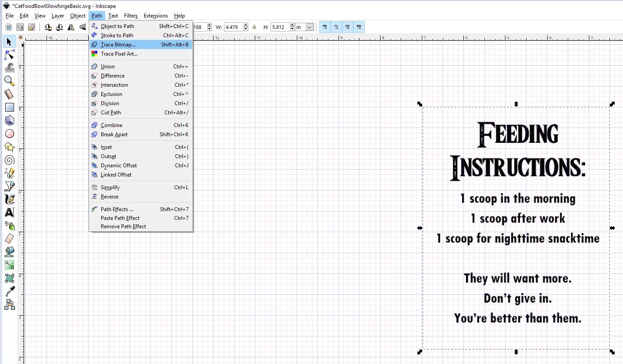The image size is (623, 364).
Task: Open the Help menu
Action: coord(179,16)
